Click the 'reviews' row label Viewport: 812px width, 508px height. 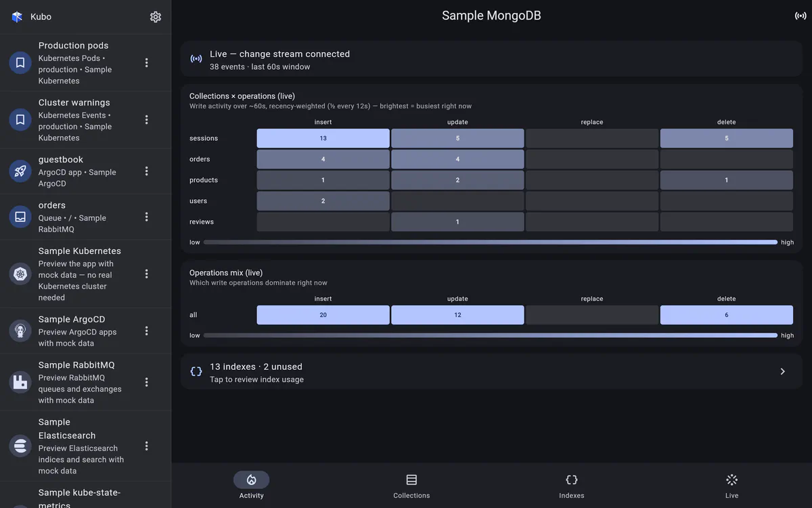coord(202,221)
